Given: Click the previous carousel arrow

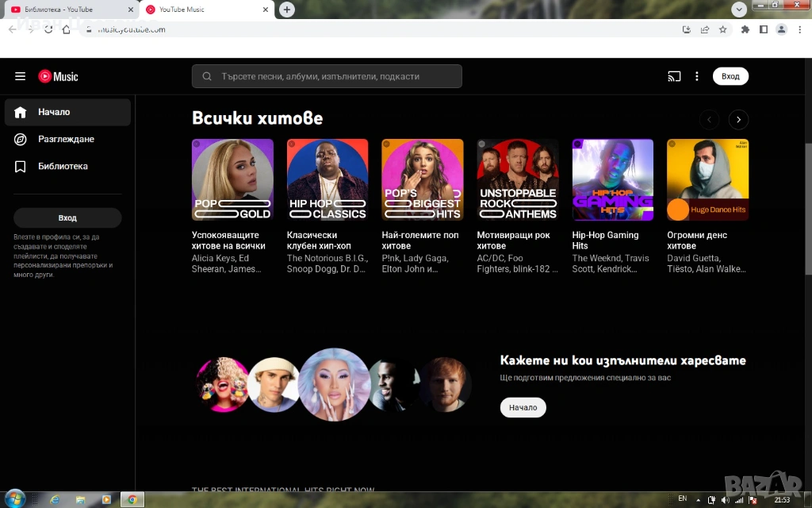Looking at the screenshot, I should point(709,120).
